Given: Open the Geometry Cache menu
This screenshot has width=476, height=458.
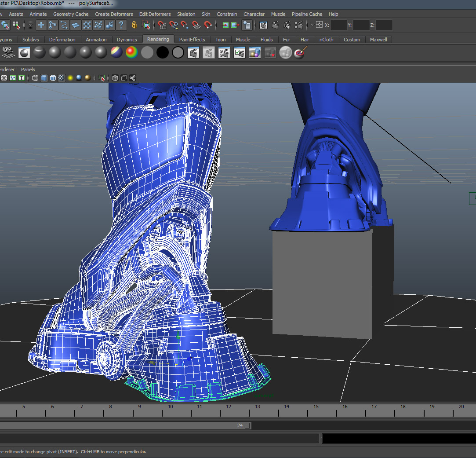Looking at the screenshot, I should [x=71, y=14].
